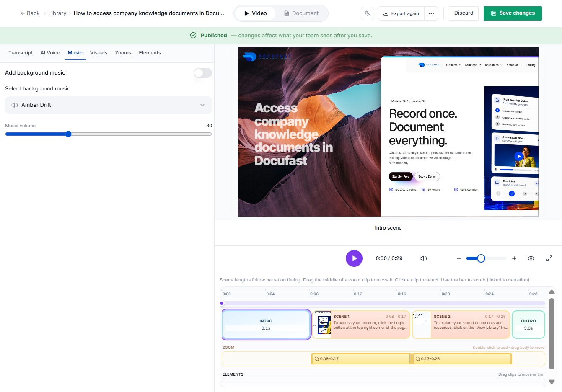Click the '0:00 / 0:29' time readout

click(x=389, y=258)
